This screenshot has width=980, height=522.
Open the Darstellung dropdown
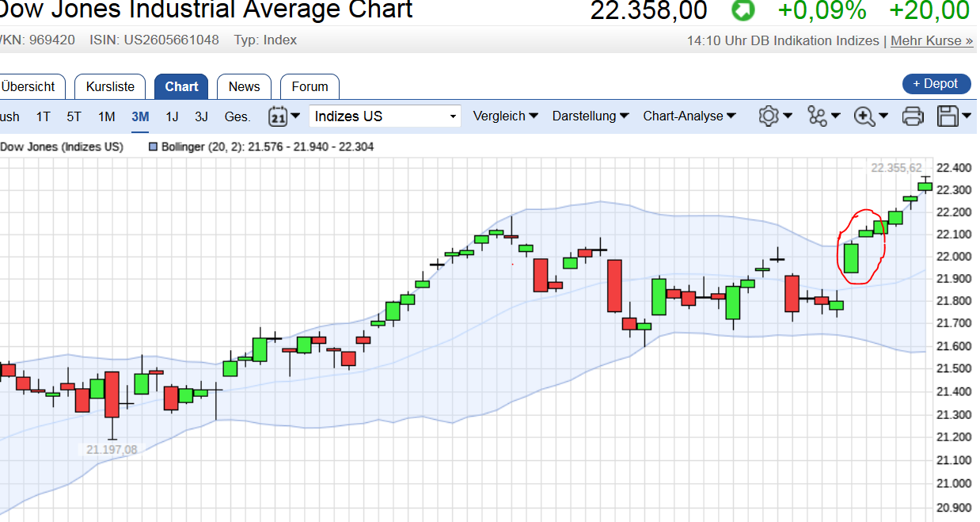pos(591,116)
